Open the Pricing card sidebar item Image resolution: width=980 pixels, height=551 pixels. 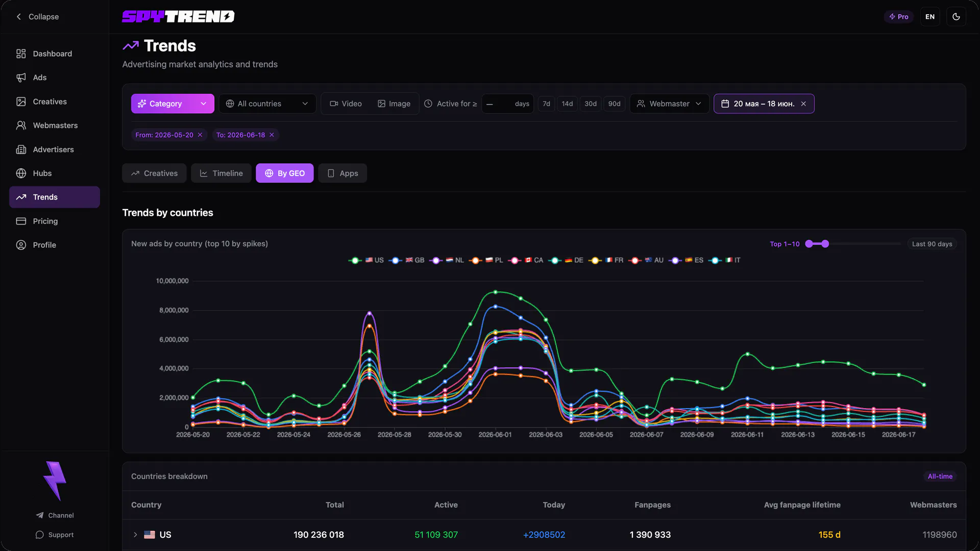pyautogui.click(x=54, y=221)
